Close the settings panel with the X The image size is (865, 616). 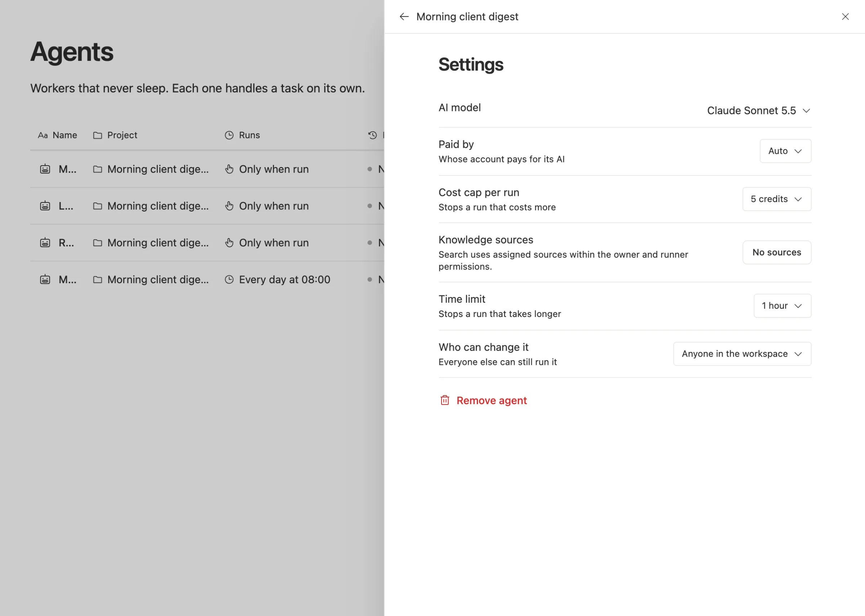[x=845, y=17]
